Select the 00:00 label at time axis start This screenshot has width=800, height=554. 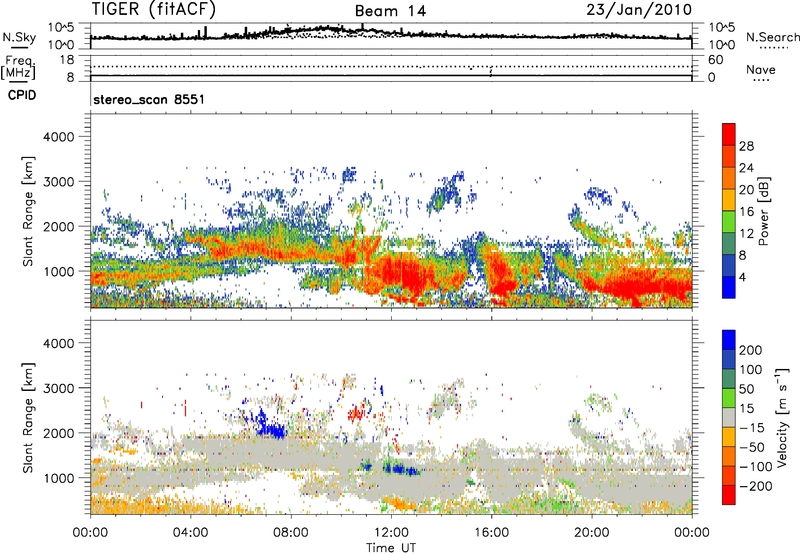click(x=90, y=533)
